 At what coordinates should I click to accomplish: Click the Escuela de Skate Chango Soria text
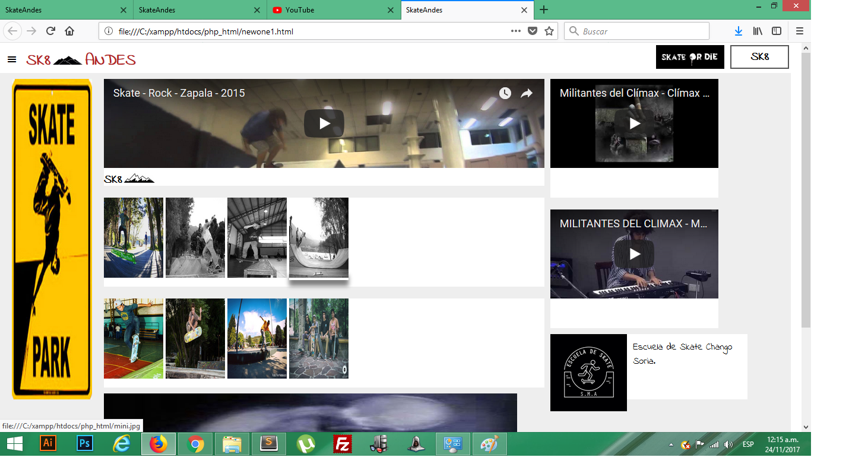pyautogui.click(x=682, y=353)
